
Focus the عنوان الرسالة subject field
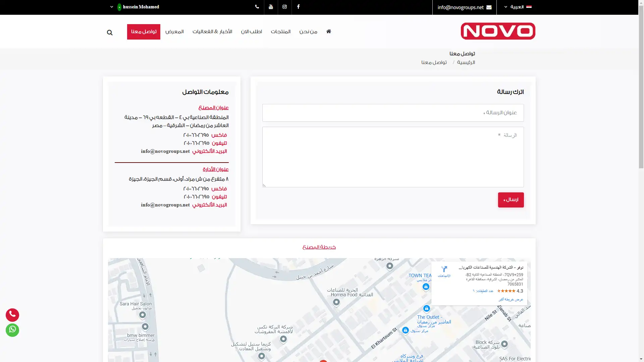(393, 113)
